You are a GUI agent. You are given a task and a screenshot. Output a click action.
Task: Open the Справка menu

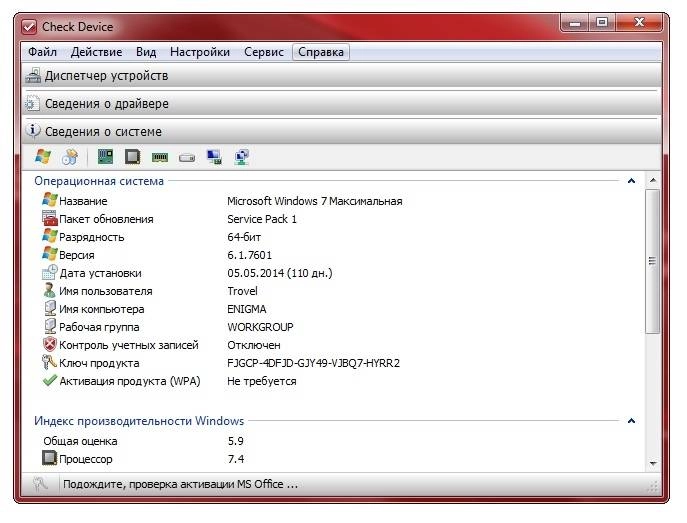(321, 52)
